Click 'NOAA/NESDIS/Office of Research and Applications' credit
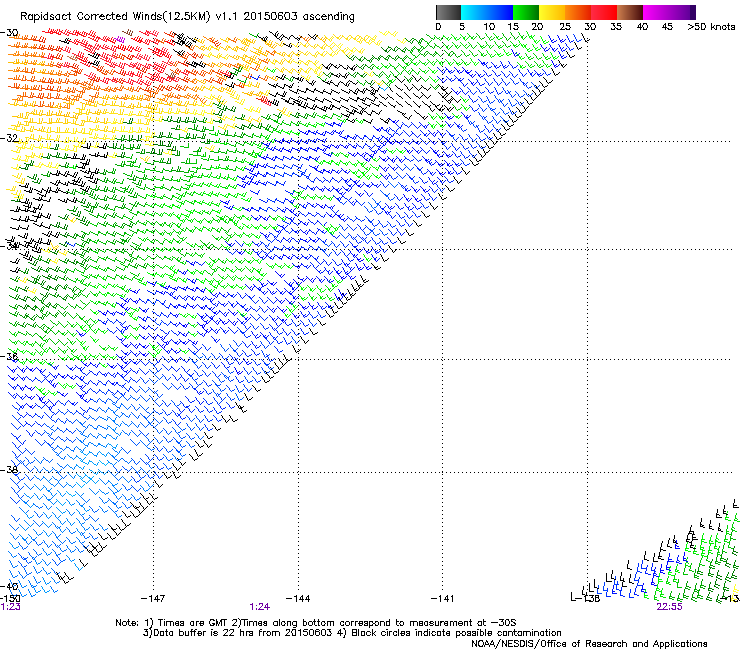 [x=589, y=644]
